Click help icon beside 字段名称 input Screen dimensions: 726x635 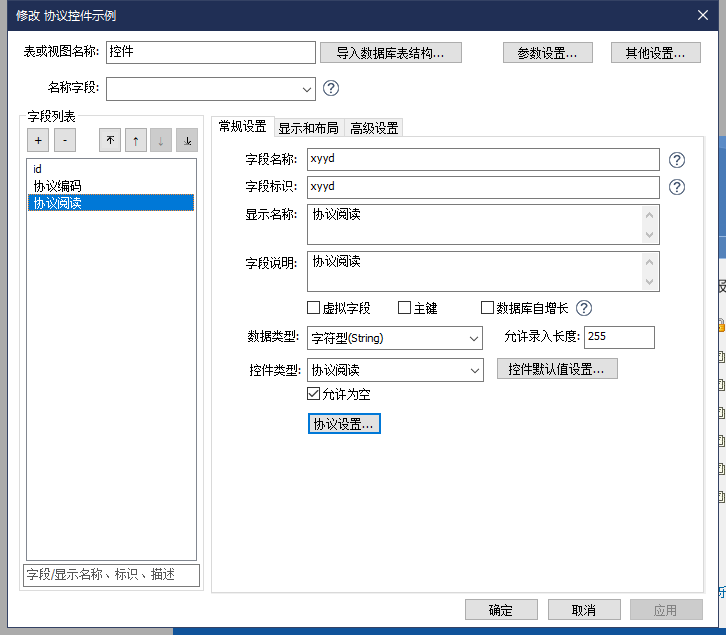coord(677,160)
